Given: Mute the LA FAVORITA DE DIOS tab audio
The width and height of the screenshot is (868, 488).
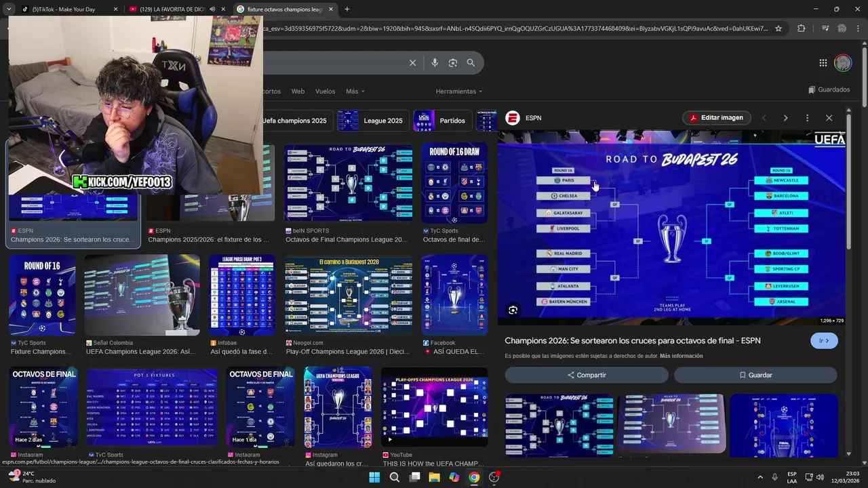Looking at the screenshot, I should coord(212,9).
